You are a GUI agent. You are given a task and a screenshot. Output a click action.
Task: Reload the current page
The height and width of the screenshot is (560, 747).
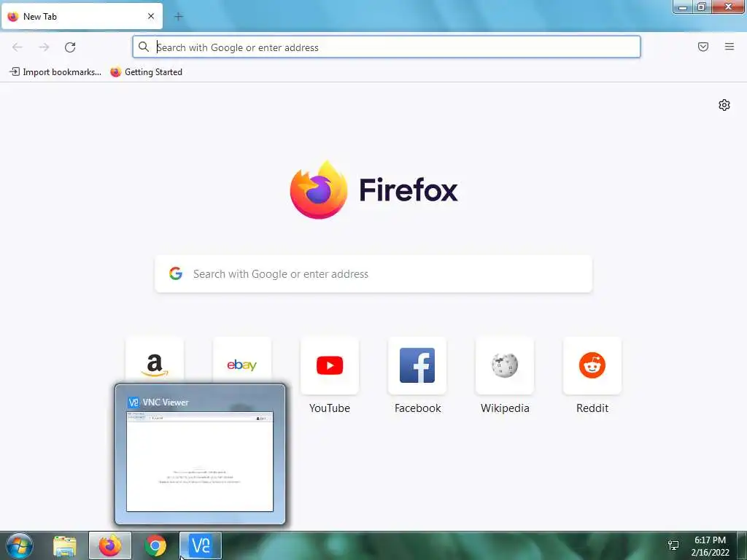[70, 47]
